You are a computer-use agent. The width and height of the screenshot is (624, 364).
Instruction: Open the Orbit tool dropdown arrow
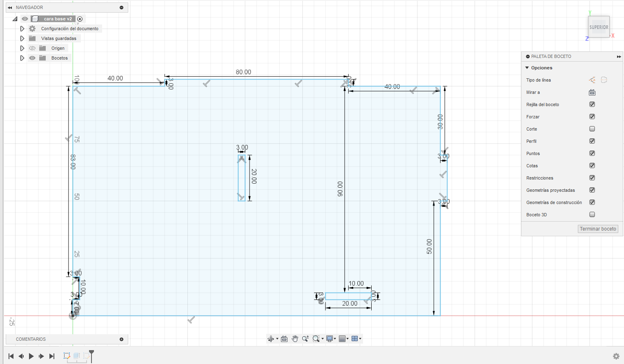pyautogui.click(x=277, y=339)
